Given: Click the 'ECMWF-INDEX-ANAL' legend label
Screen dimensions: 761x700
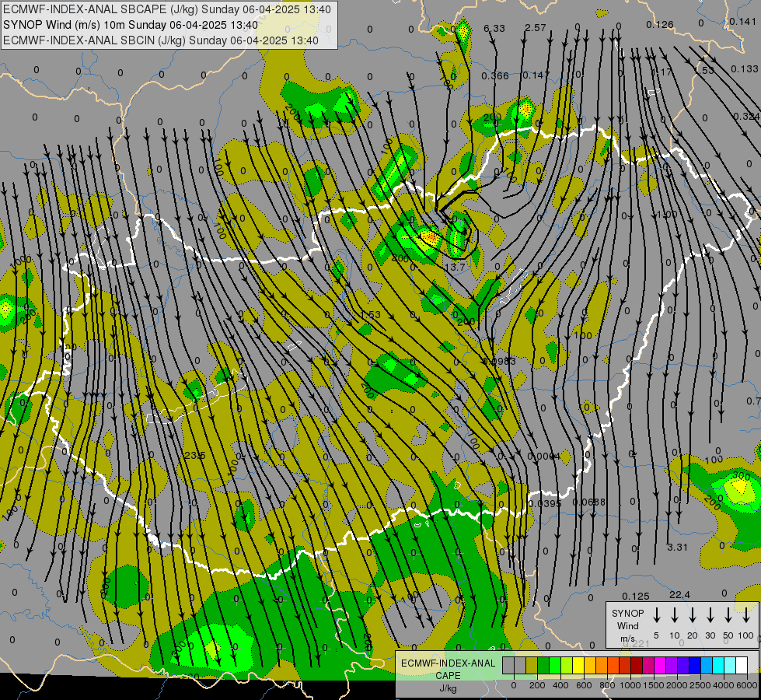Looking at the screenshot, I should point(448,663).
